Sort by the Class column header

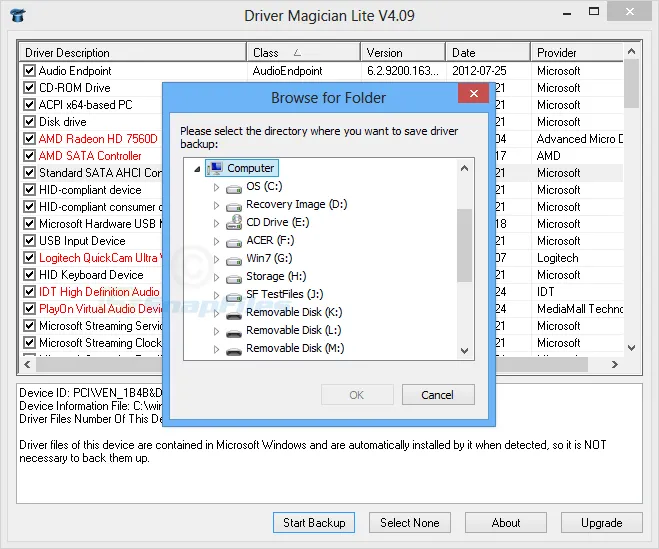point(303,53)
